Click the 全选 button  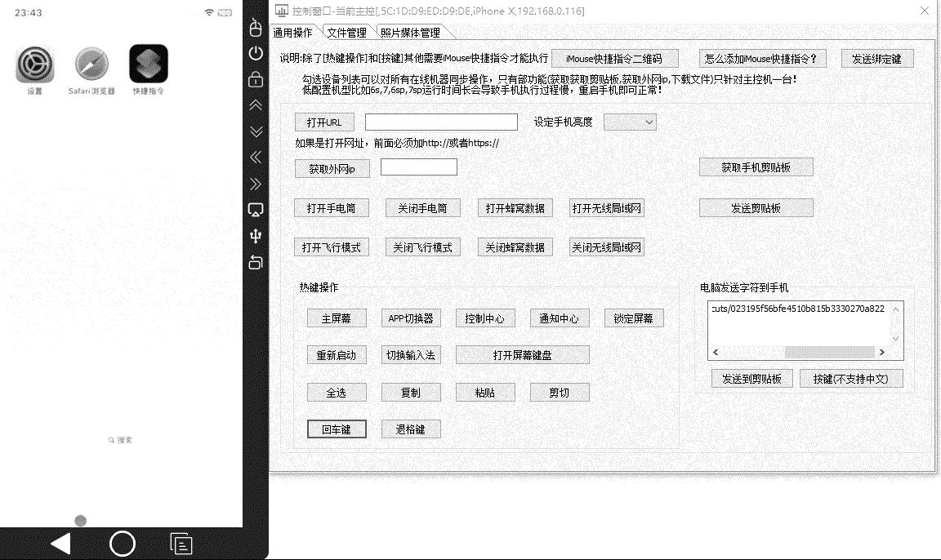(336, 393)
